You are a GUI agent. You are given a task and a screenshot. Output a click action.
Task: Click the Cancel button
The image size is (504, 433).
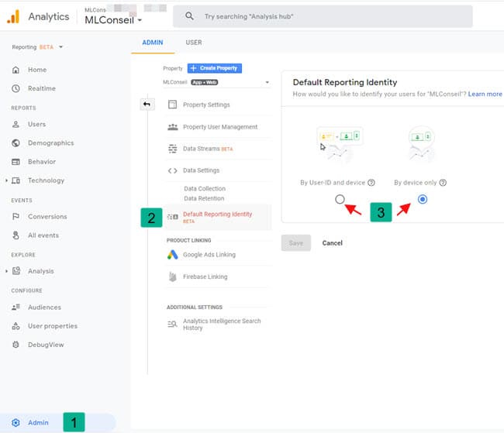(333, 243)
